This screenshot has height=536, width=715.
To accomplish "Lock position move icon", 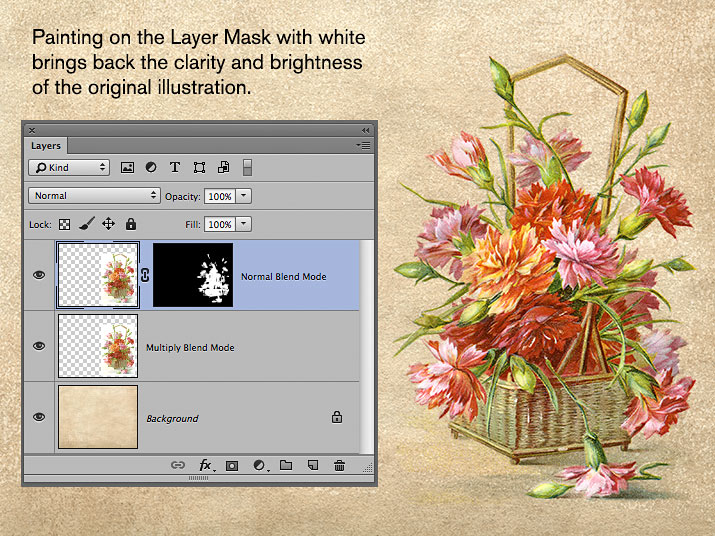I will coord(109,224).
